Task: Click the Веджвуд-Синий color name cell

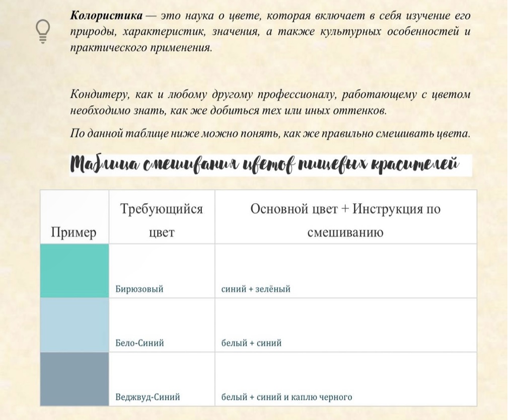Action: click(148, 397)
